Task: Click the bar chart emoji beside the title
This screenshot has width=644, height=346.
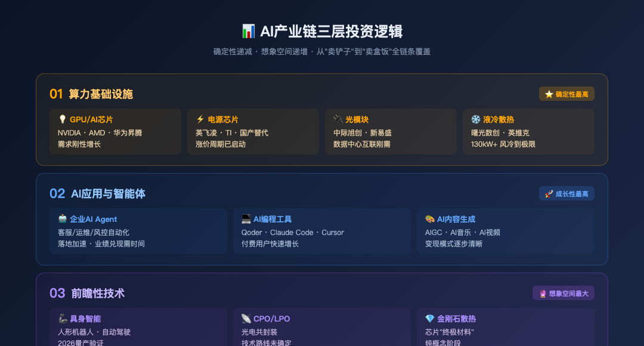Action: coord(249,31)
